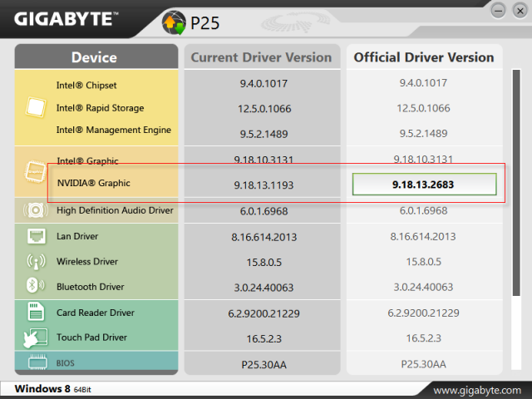The image size is (532, 399).
Task: Select the Card Reader Driver label
Action: (x=96, y=313)
